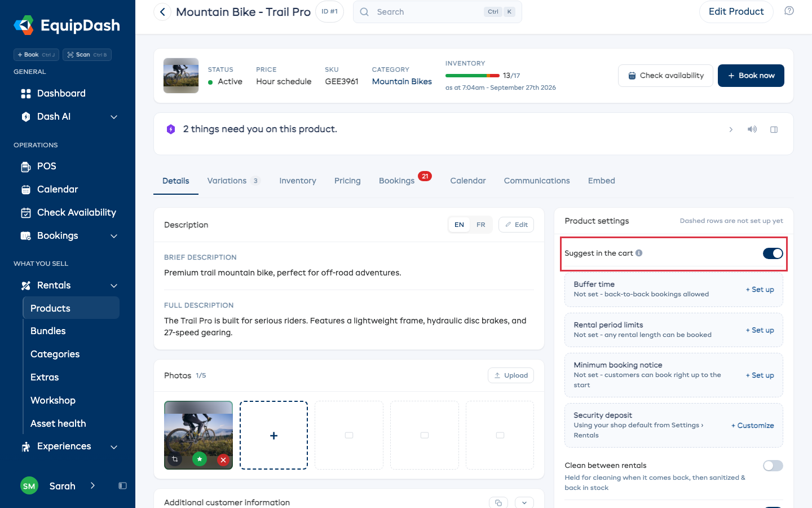Toggle Suggest in the cart switch

click(773, 253)
